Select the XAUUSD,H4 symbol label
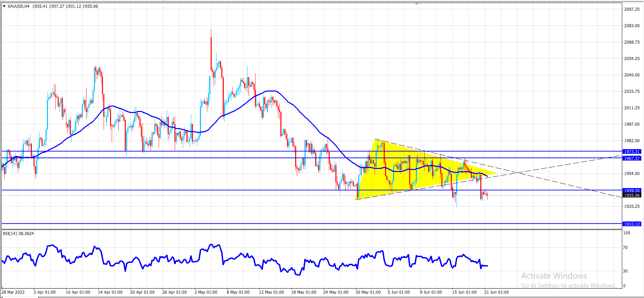644x298 pixels. 18,6
